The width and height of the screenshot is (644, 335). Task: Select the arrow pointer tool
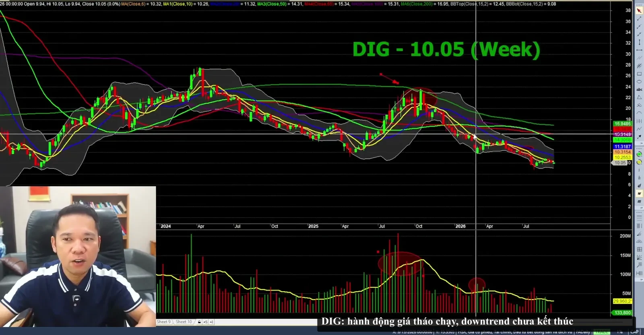(639, 10)
